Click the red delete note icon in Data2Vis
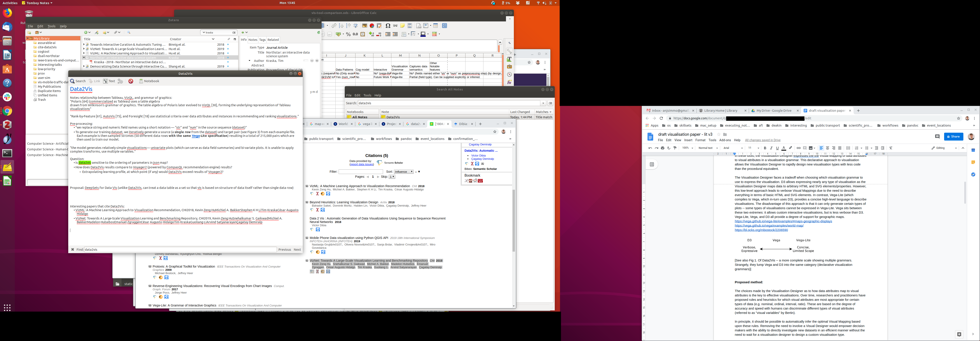 point(131,81)
